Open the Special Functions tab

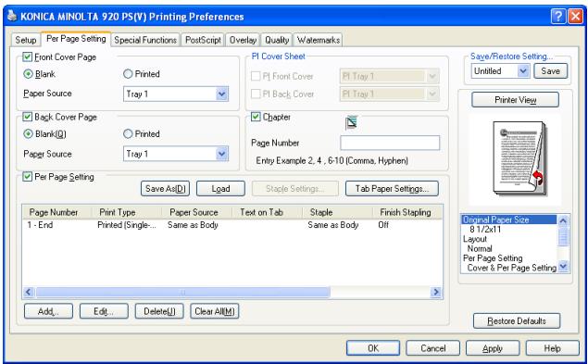[x=145, y=40]
